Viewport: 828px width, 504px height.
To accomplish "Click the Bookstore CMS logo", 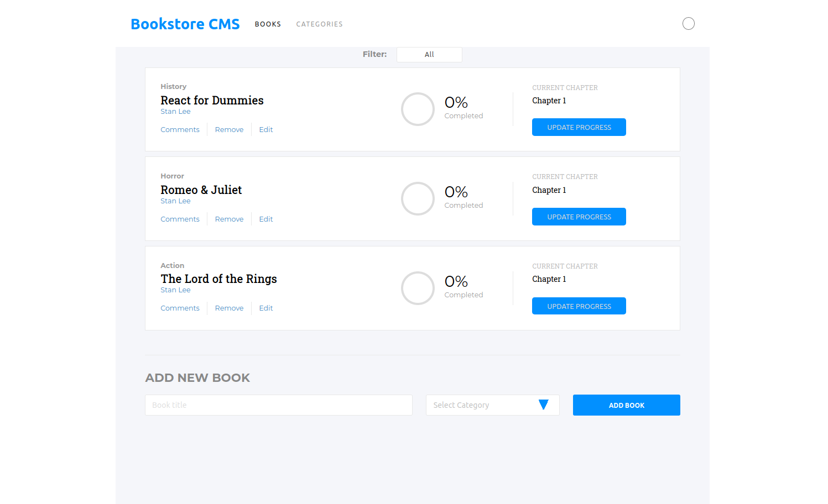I will (x=185, y=23).
